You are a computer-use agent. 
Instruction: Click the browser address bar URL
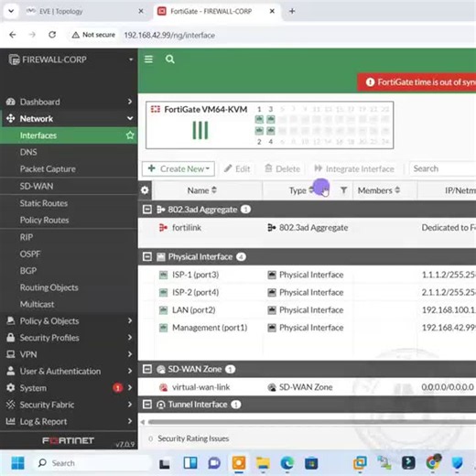coord(169,35)
